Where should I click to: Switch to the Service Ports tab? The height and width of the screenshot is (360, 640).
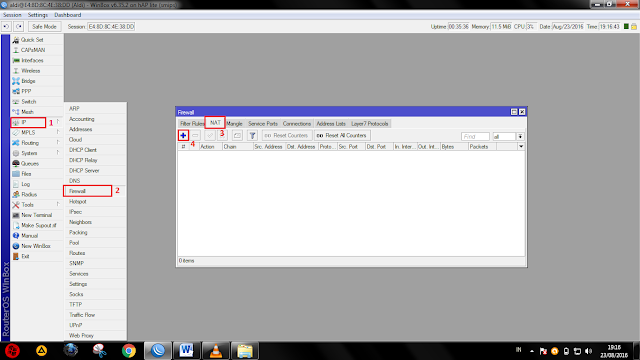[263, 124]
